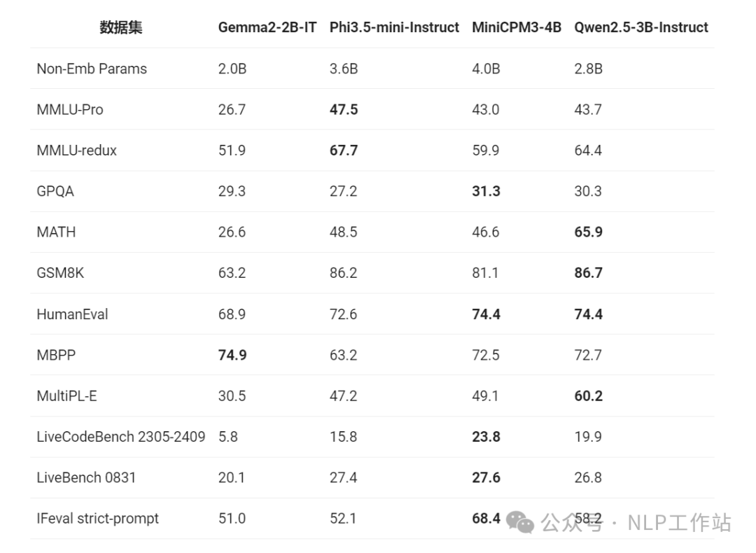Select the GSM8K row label
Screen dimensions: 756x553
click(60, 273)
